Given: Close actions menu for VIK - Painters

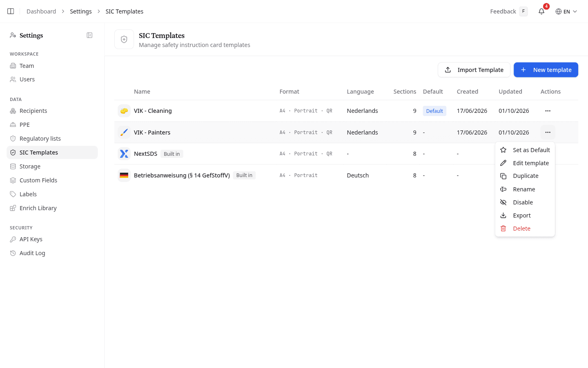Looking at the screenshot, I should (x=548, y=132).
